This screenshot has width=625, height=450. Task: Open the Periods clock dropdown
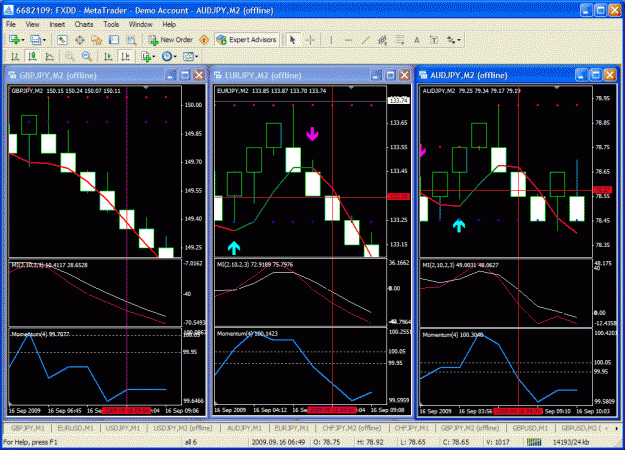coord(169,57)
